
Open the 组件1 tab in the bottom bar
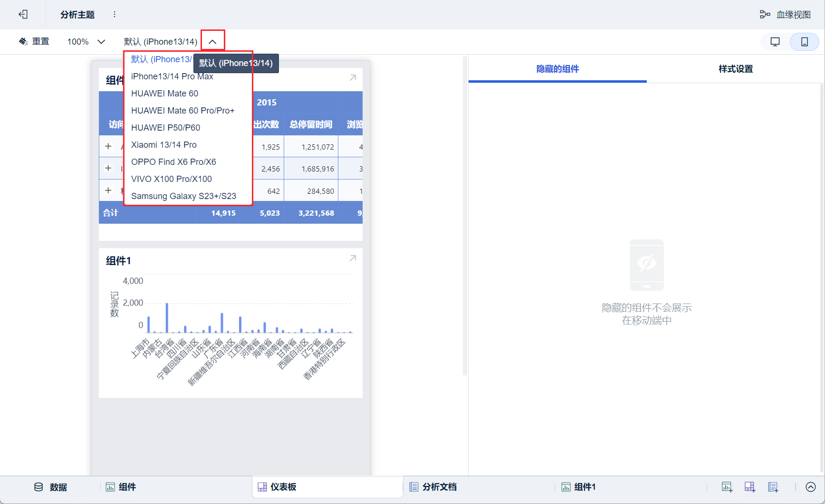tap(578, 487)
